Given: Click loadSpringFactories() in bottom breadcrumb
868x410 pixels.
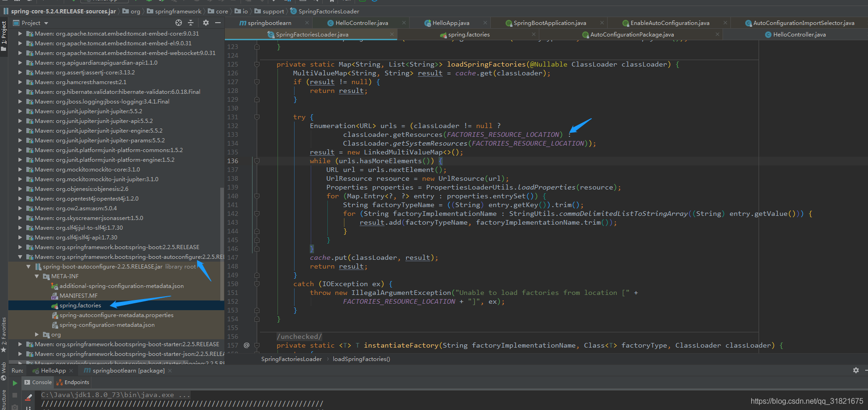Looking at the screenshot, I should pyautogui.click(x=361, y=359).
